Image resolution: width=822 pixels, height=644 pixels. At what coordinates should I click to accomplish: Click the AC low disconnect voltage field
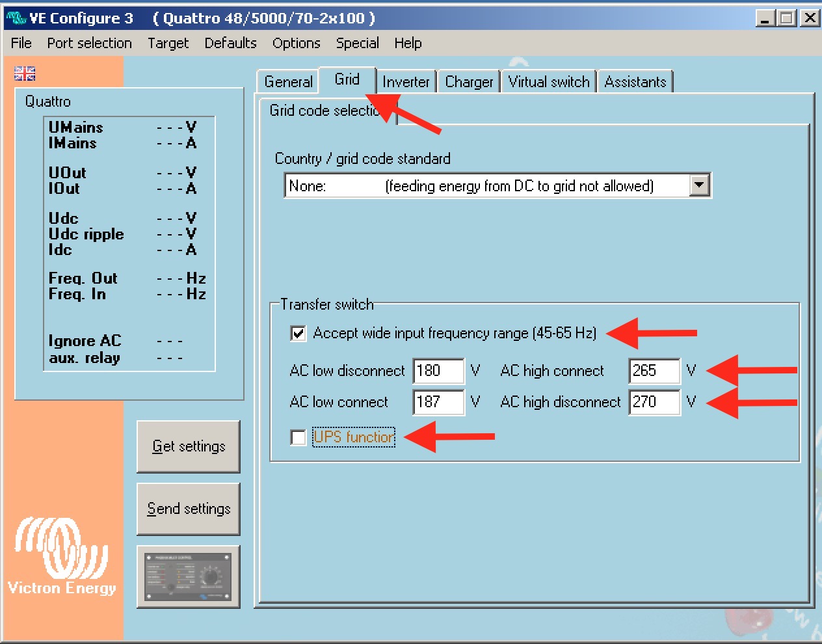tap(438, 371)
